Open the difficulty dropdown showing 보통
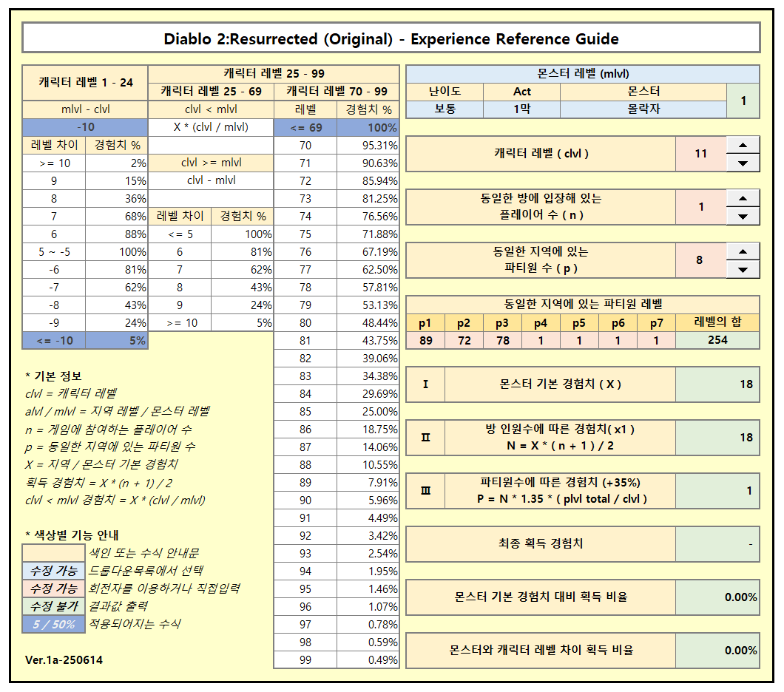The width and height of the screenshot is (784, 692). tap(445, 109)
